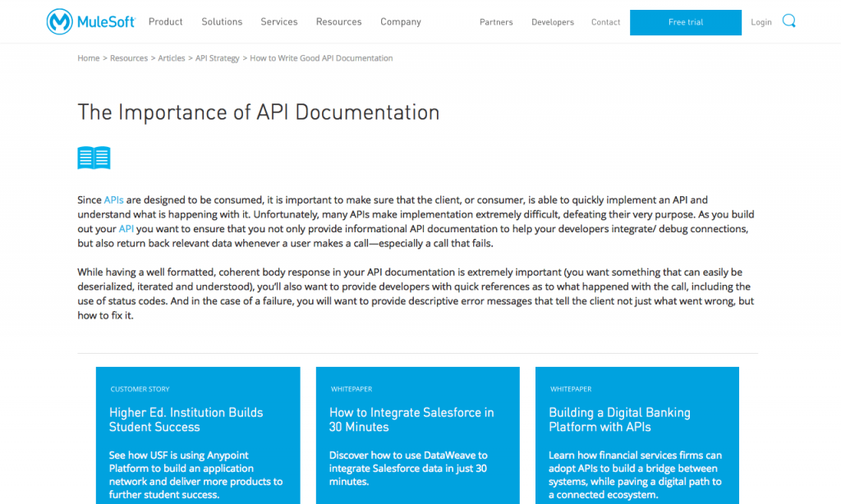Image resolution: width=841 pixels, height=504 pixels.
Task: Select the Digital Banking Platform whitepaper card
Action: (x=636, y=435)
